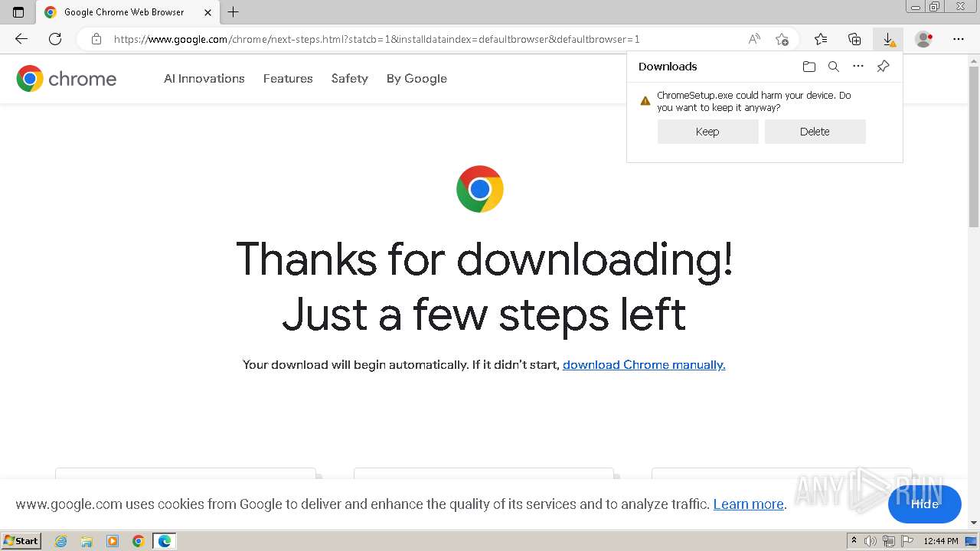Delete the ChromeSetup.exe download
Screen dimensions: 980x551
(815, 132)
